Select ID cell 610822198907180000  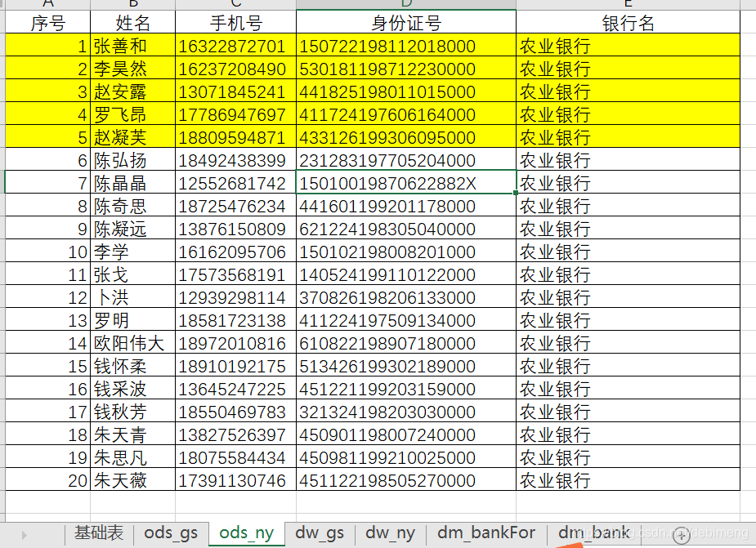406,343
